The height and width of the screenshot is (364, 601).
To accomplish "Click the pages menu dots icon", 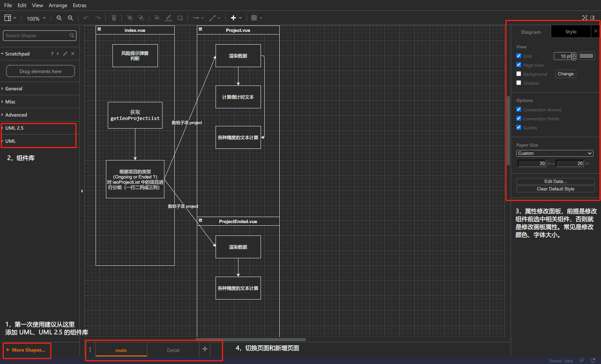I will click(x=90, y=349).
